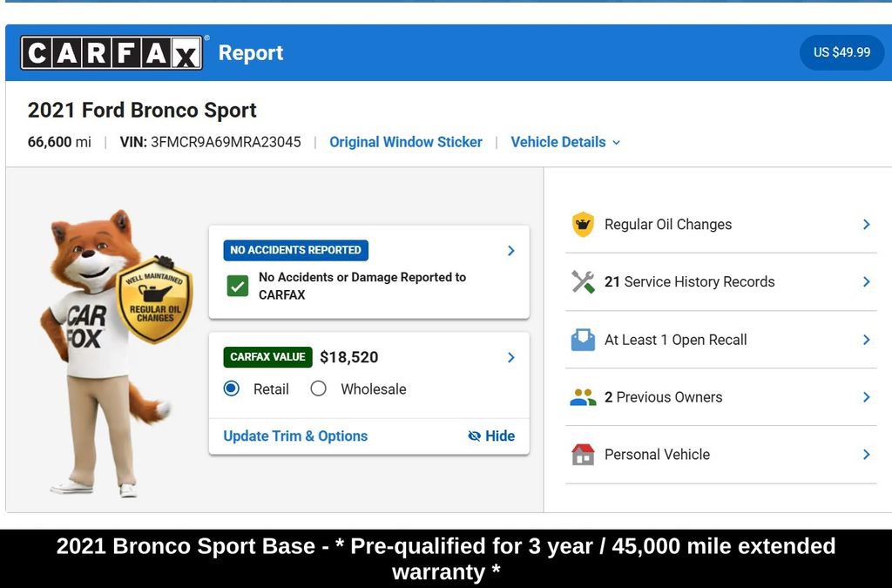
Task: Click the green check mark box
Action: [237, 286]
